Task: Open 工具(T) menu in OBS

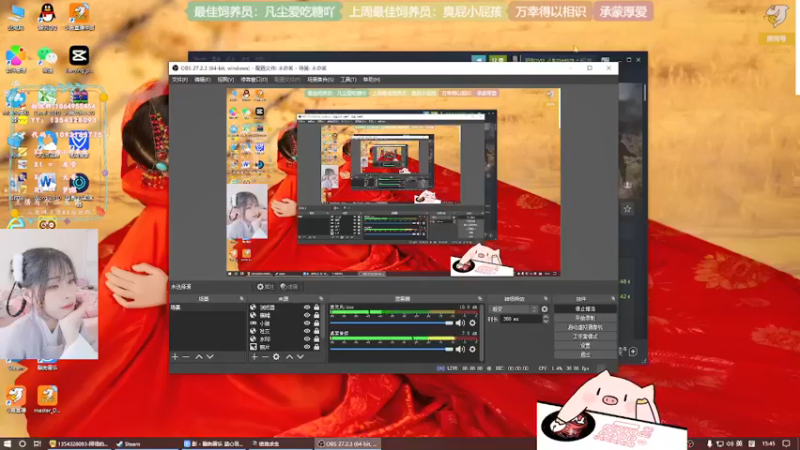Action: [x=348, y=80]
